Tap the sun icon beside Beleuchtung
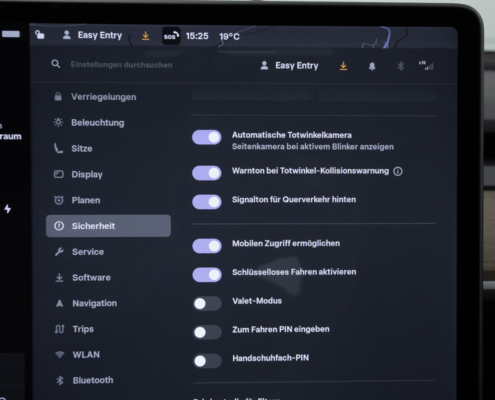 (x=58, y=122)
